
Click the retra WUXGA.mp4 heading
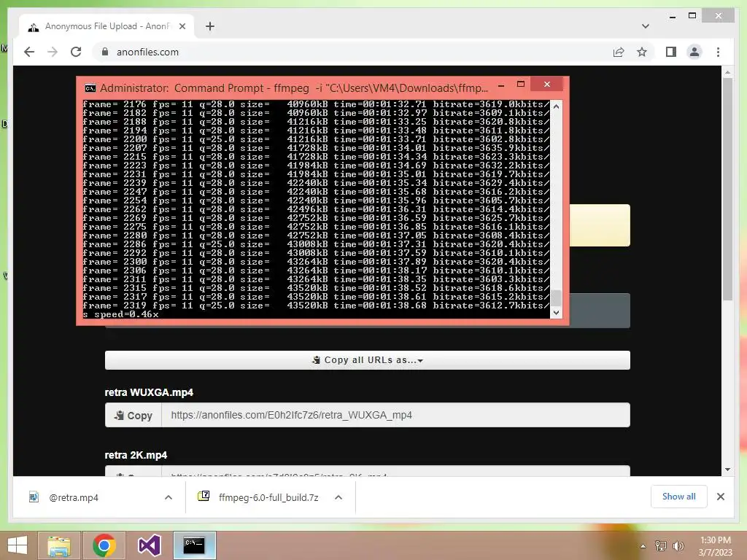pos(149,392)
